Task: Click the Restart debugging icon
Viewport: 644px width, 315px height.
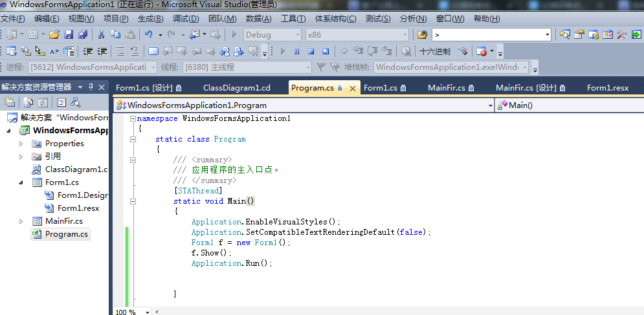Action: coord(326,51)
